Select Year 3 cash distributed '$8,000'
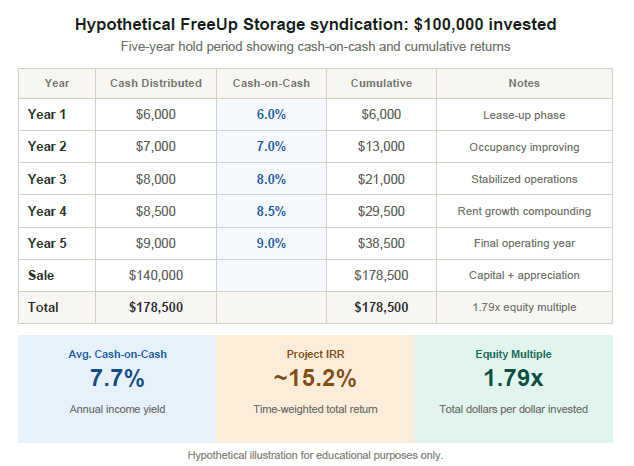The width and height of the screenshot is (634, 466). tap(156, 179)
